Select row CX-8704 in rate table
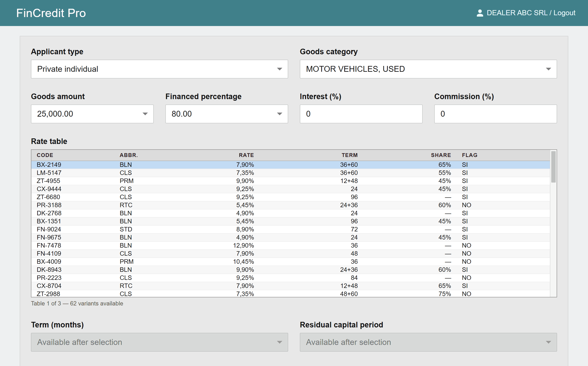The image size is (588, 366). [290, 286]
